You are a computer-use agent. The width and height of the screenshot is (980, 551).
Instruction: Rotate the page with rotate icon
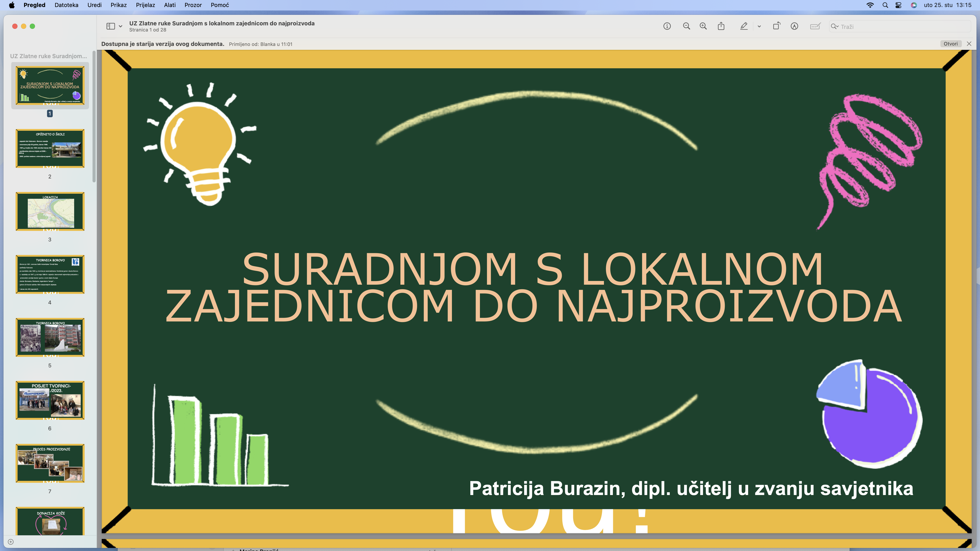(777, 26)
